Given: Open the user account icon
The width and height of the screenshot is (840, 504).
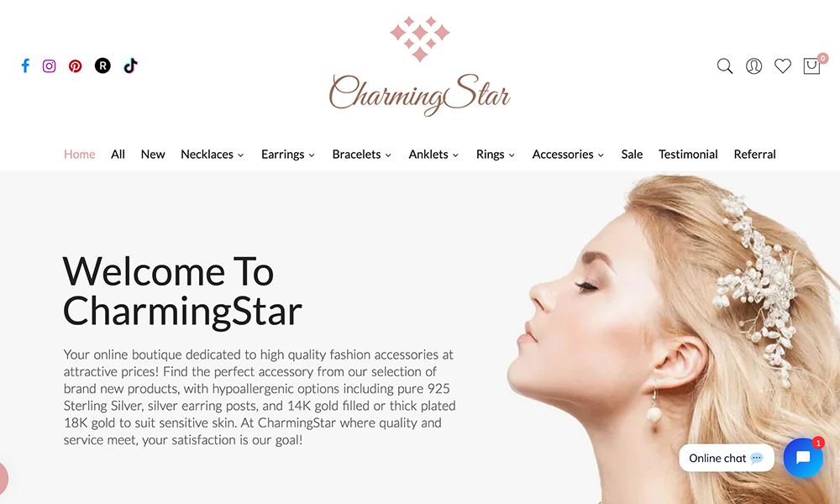Looking at the screenshot, I should coord(753,66).
